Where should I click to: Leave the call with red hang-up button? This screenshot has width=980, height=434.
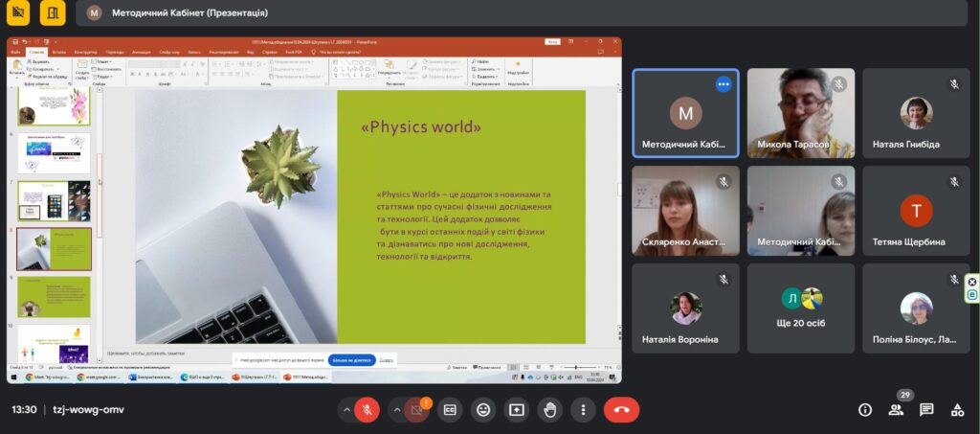click(x=621, y=410)
